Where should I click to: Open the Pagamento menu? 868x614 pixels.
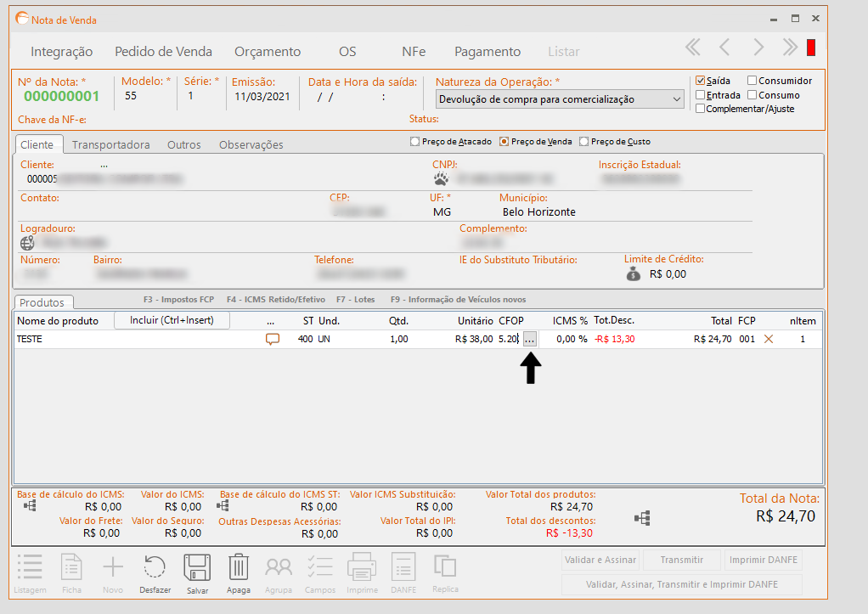[488, 52]
